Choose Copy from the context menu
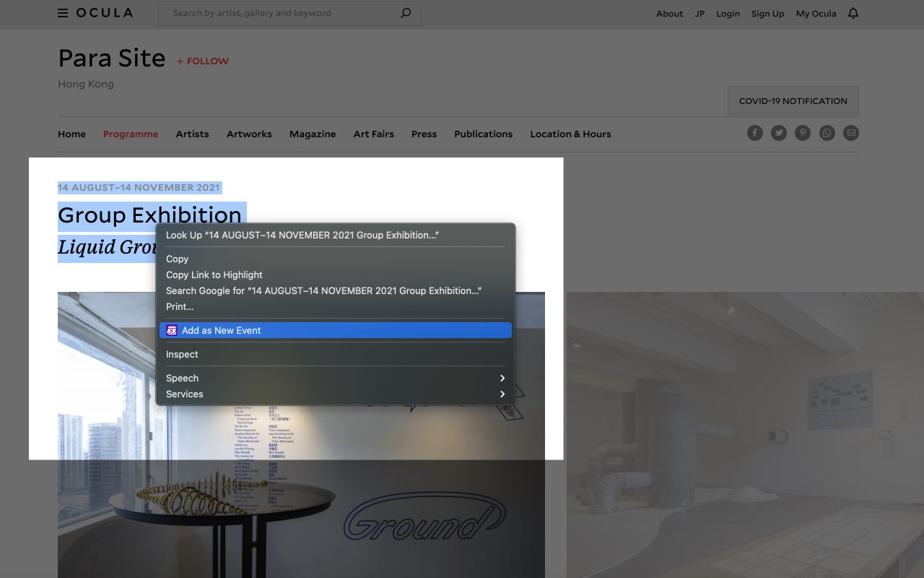 point(336,259)
